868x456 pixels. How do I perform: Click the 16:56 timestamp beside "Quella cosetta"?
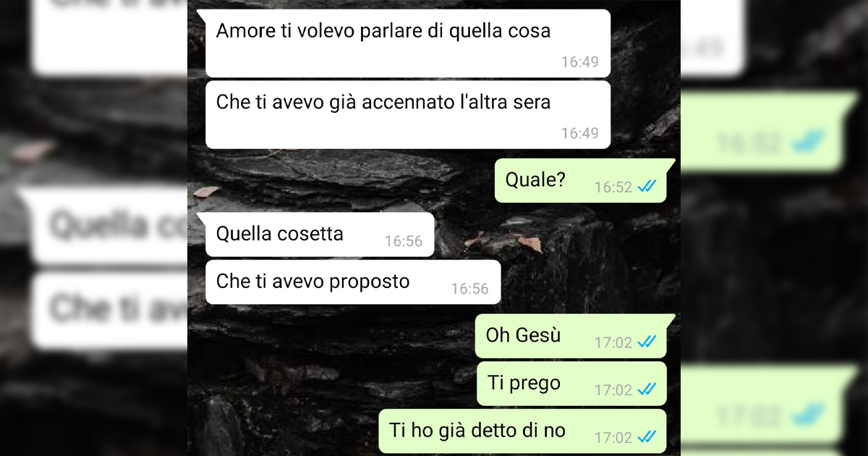[x=404, y=242]
